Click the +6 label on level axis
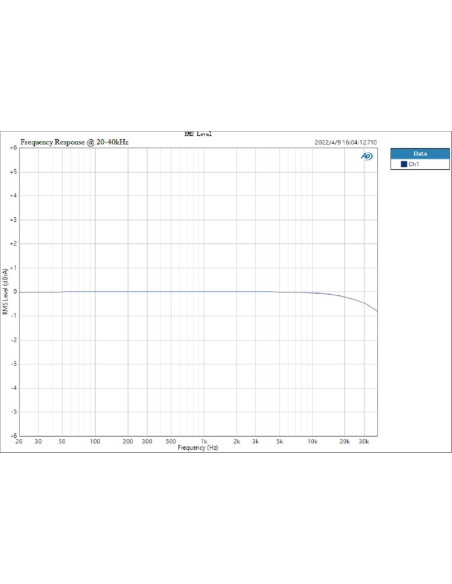Viewport: 452px width, 584px height. pos(13,148)
